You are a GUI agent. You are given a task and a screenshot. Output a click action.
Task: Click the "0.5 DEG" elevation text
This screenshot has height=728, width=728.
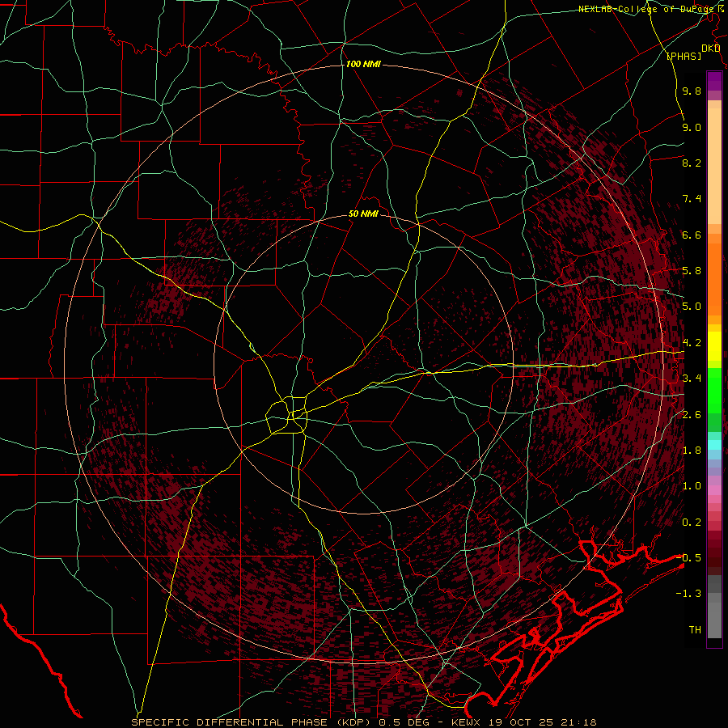(x=404, y=722)
